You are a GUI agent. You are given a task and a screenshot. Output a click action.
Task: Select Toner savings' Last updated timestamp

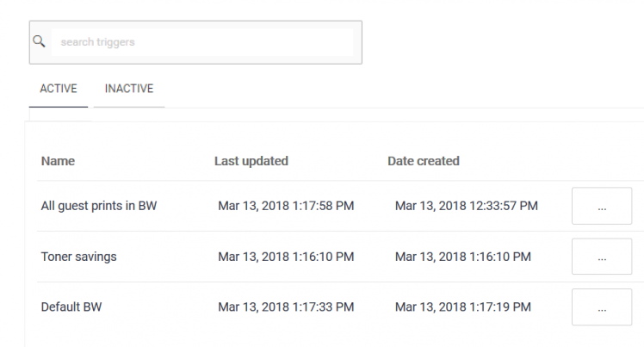[286, 257]
